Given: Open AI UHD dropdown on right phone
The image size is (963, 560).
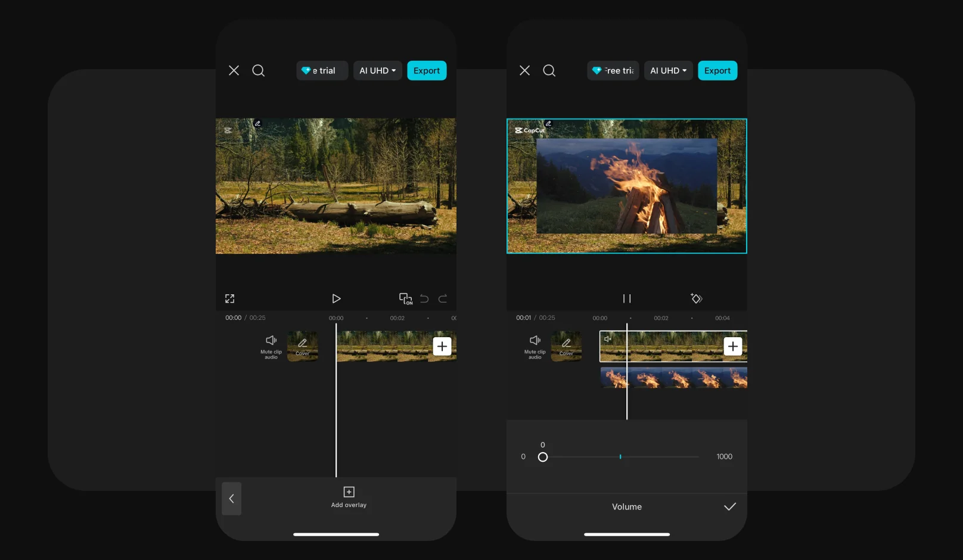Looking at the screenshot, I should point(669,70).
